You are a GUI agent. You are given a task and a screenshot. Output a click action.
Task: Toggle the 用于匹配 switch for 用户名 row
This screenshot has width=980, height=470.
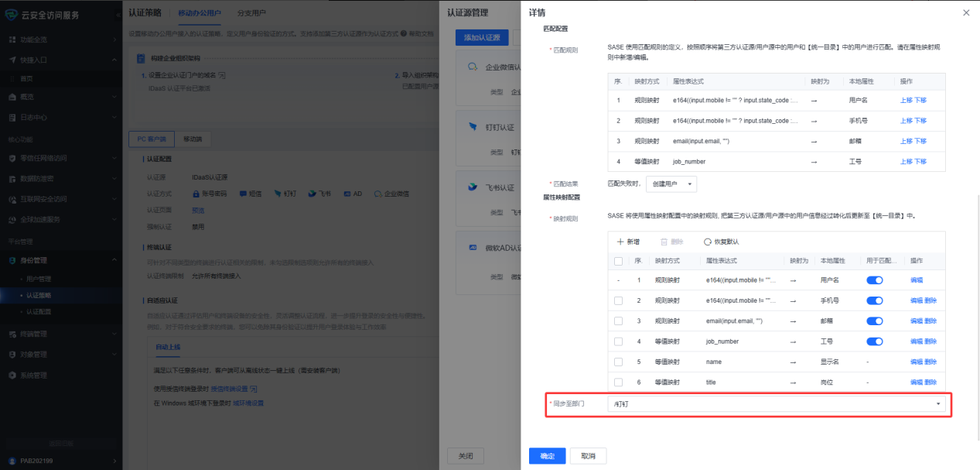tap(874, 280)
